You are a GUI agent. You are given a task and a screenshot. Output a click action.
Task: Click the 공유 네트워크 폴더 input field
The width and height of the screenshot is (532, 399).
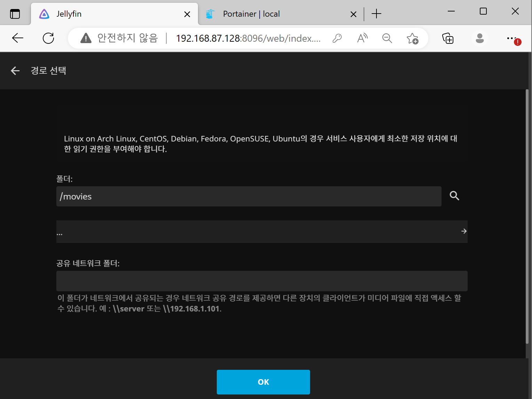(x=262, y=281)
